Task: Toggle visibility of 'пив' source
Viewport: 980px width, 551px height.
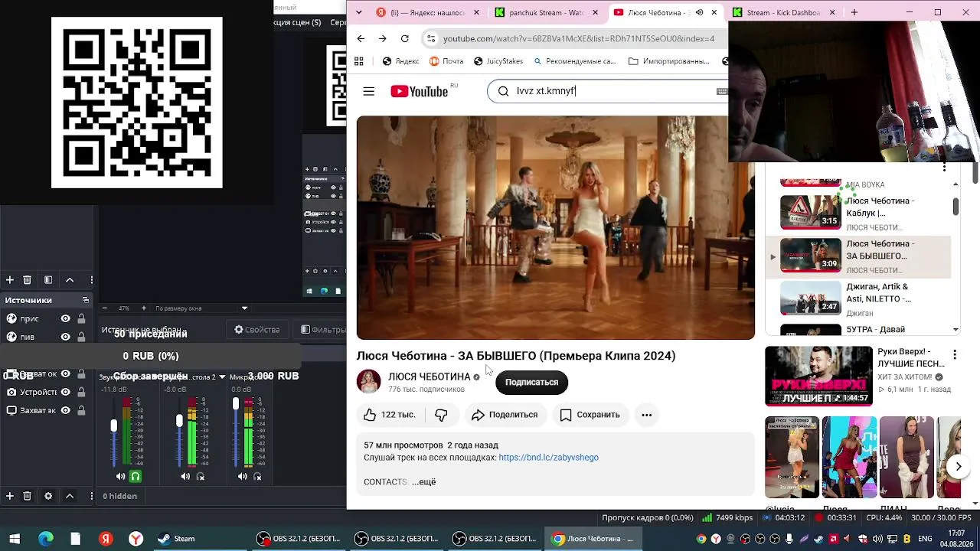Action: [x=66, y=337]
